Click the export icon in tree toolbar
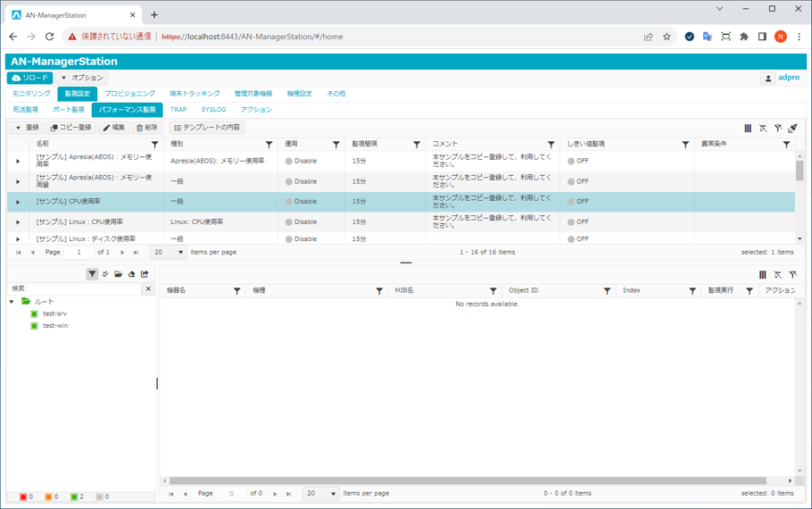The width and height of the screenshot is (812, 509). click(x=145, y=273)
